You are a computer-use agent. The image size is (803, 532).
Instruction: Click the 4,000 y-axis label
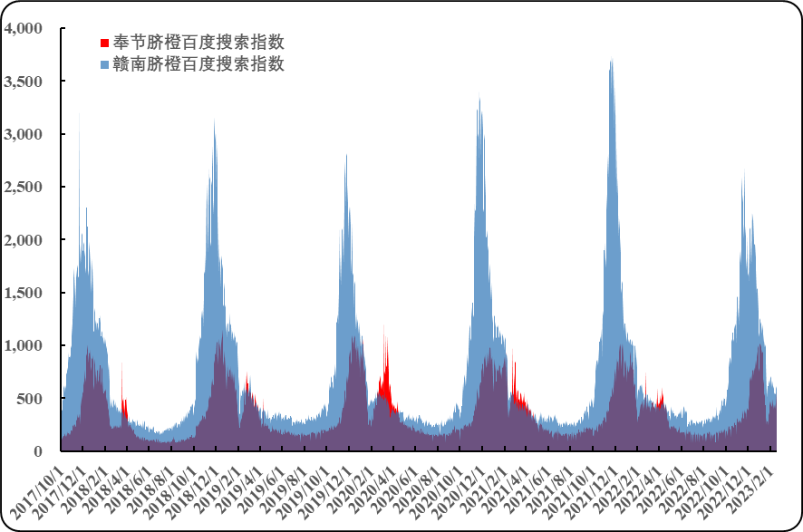(24, 29)
